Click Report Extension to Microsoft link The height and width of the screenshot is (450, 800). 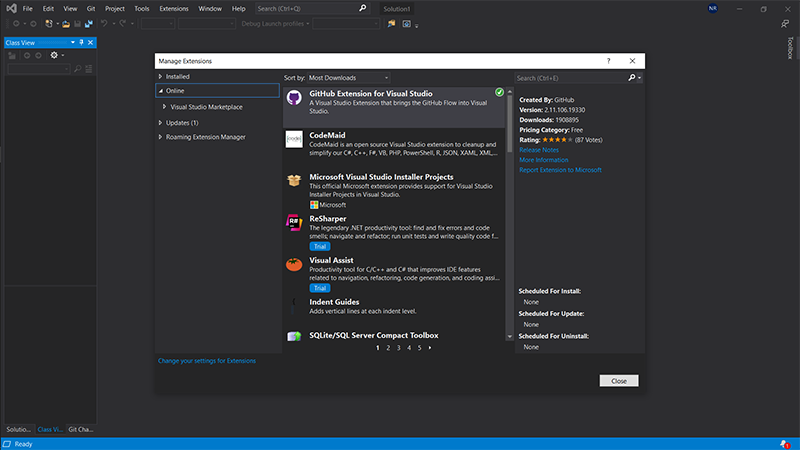[560, 170]
